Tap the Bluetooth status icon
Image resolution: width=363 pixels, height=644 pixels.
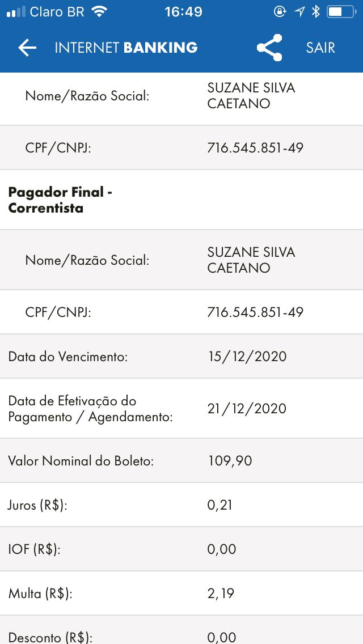coord(316,11)
